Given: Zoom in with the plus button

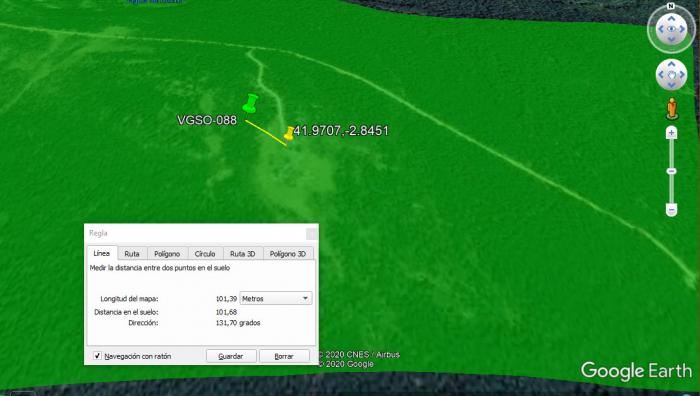Looking at the screenshot, I should coord(671,133).
